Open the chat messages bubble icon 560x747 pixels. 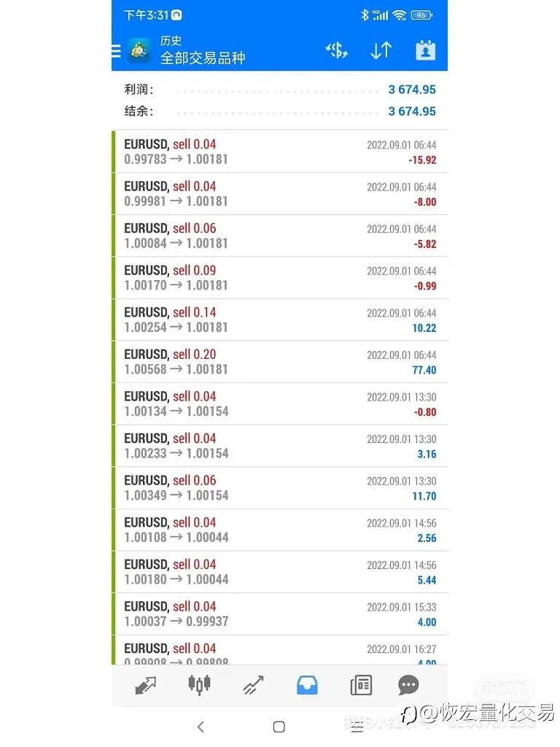408,686
